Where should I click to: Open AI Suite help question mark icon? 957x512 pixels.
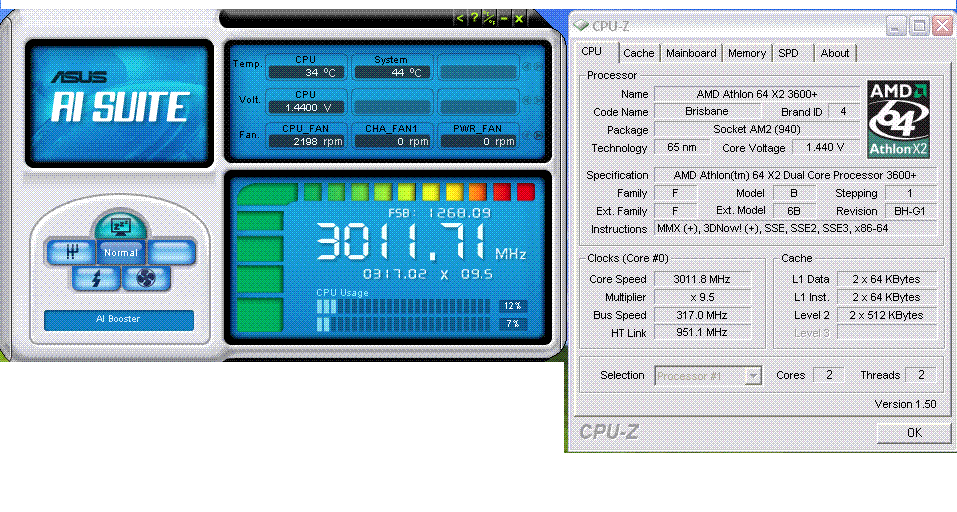point(474,18)
